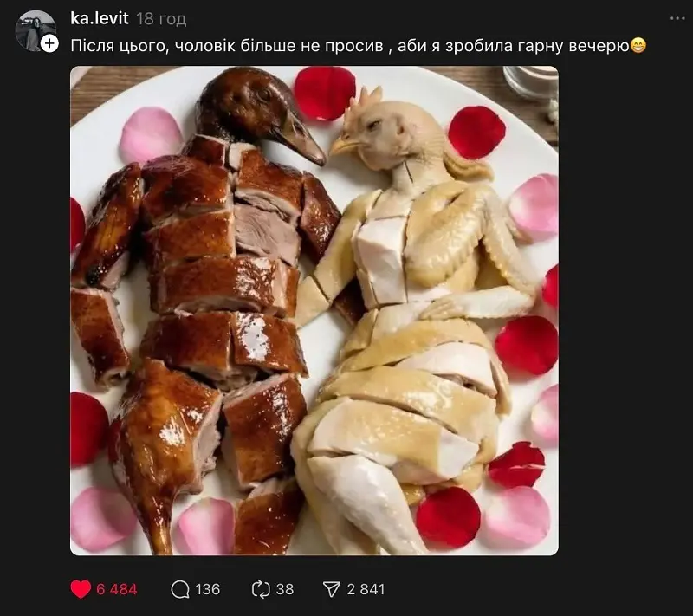Follow ka.levit using the plus badge
693x616 pixels.
point(49,42)
